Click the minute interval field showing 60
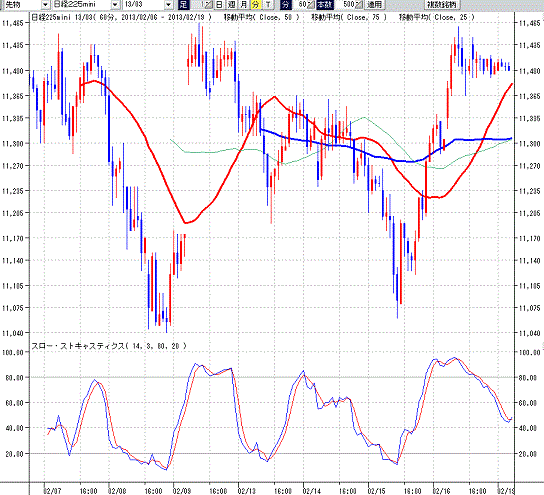The height and width of the screenshot is (495, 544). [x=301, y=5]
